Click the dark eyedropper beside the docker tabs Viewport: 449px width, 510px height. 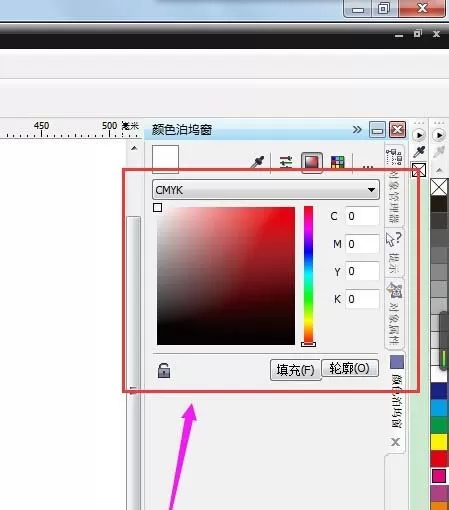[x=419, y=152]
